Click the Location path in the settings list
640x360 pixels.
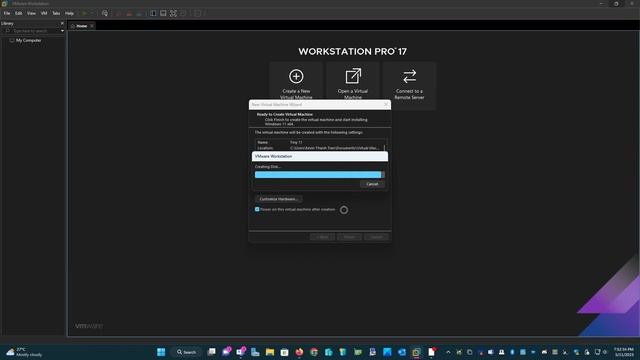pos(334,148)
